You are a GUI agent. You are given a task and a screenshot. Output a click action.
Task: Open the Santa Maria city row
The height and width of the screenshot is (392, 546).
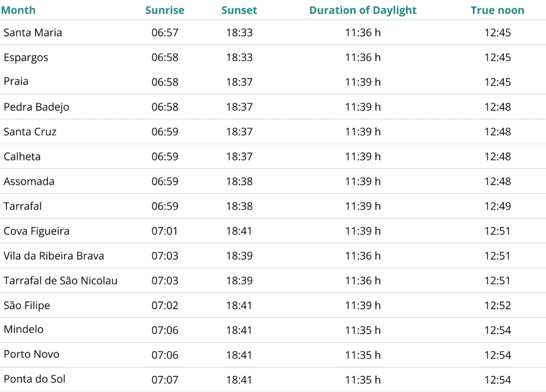(33, 33)
